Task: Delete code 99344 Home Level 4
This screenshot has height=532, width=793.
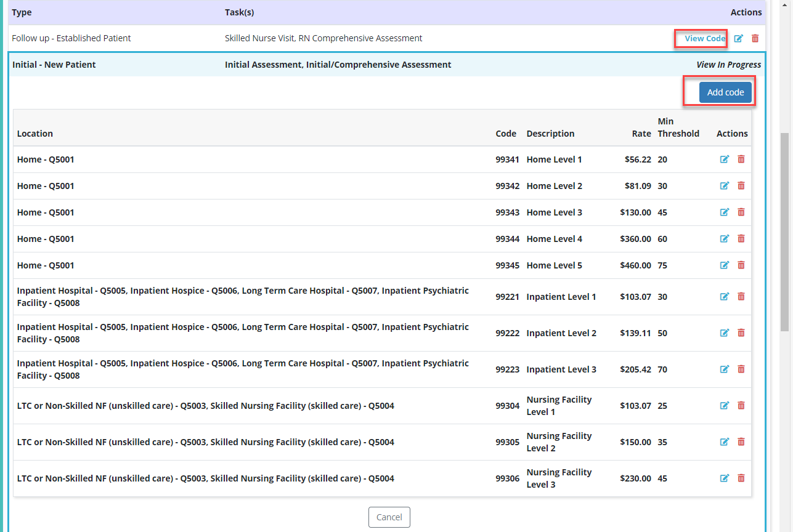Action: click(741, 239)
